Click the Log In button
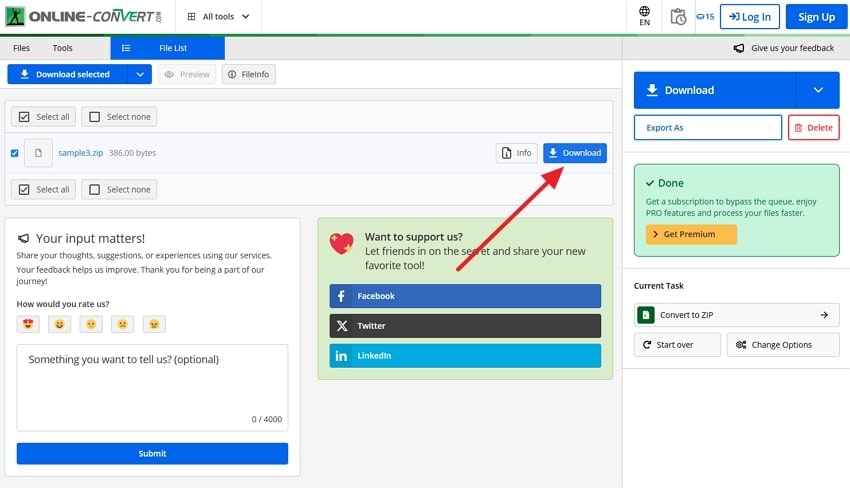 point(750,17)
